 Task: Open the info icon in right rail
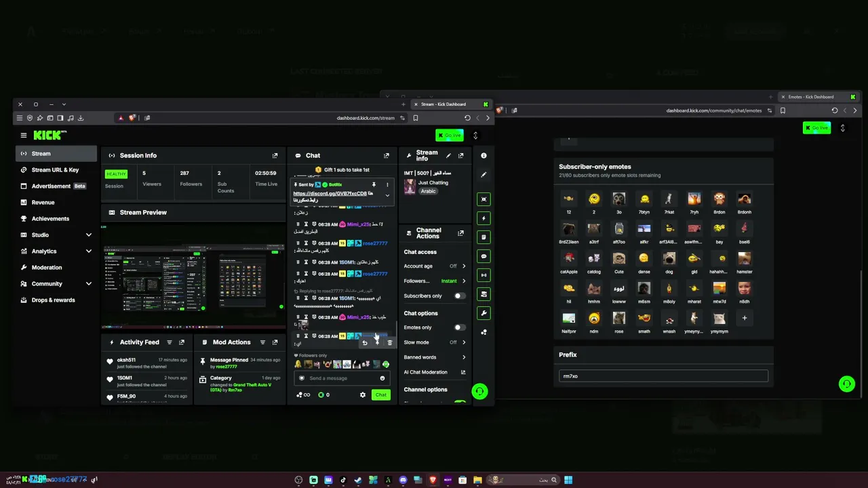coord(484,156)
